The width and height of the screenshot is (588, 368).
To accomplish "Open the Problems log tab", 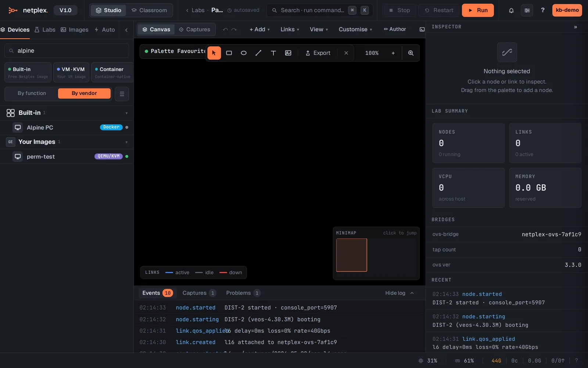I will tap(243, 293).
